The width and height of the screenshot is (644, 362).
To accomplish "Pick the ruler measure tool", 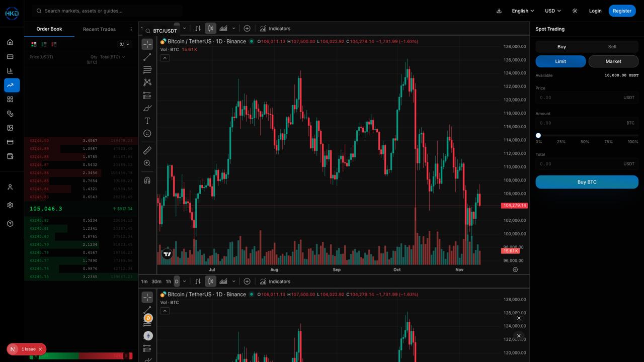I will [147, 150].
